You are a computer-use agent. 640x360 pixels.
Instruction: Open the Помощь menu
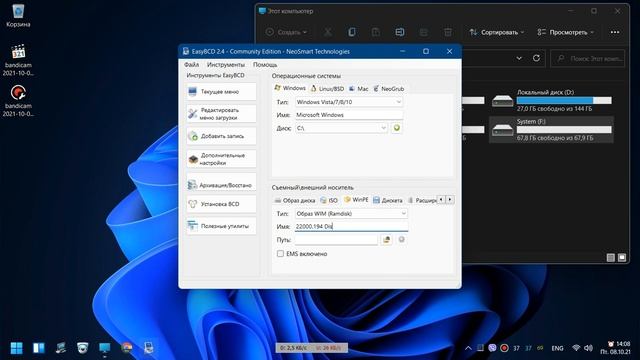[x=265, y=64]
